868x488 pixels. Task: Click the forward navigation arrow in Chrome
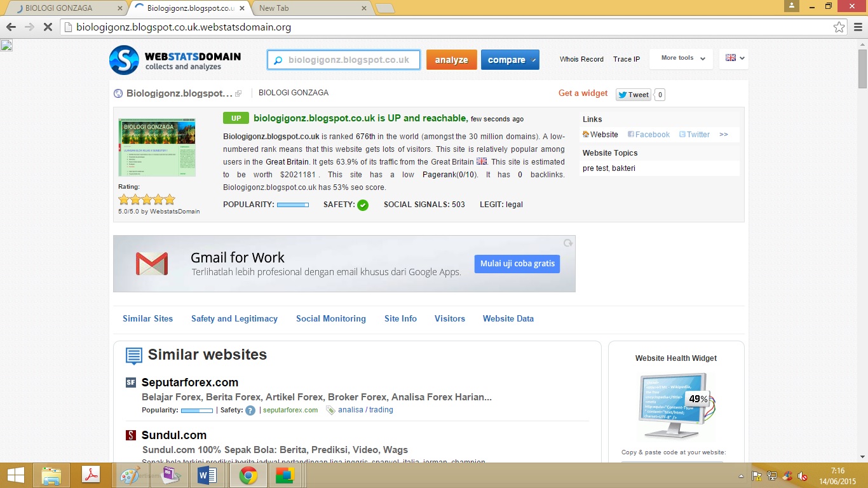pos(29,27)
